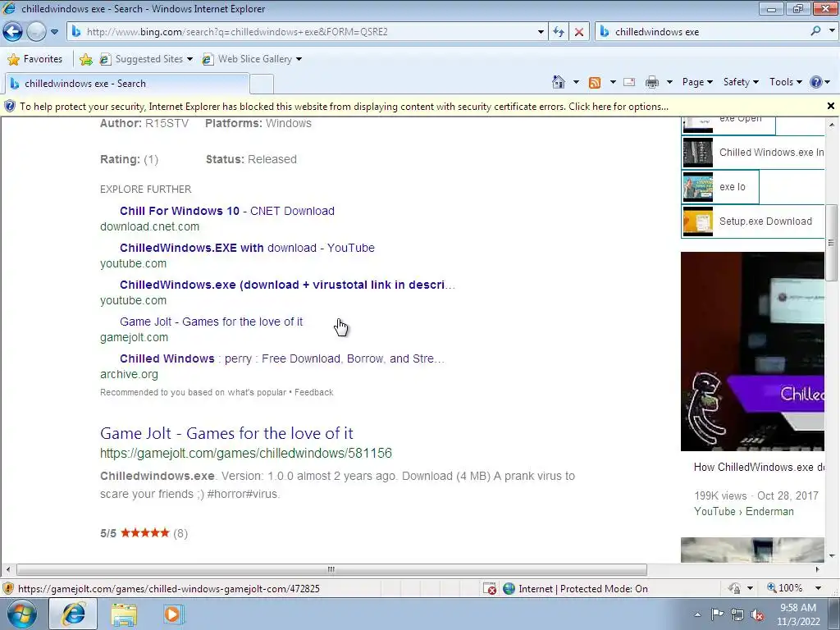
Task: Click the RSS Feeds icon
Action: click(595, 82)
